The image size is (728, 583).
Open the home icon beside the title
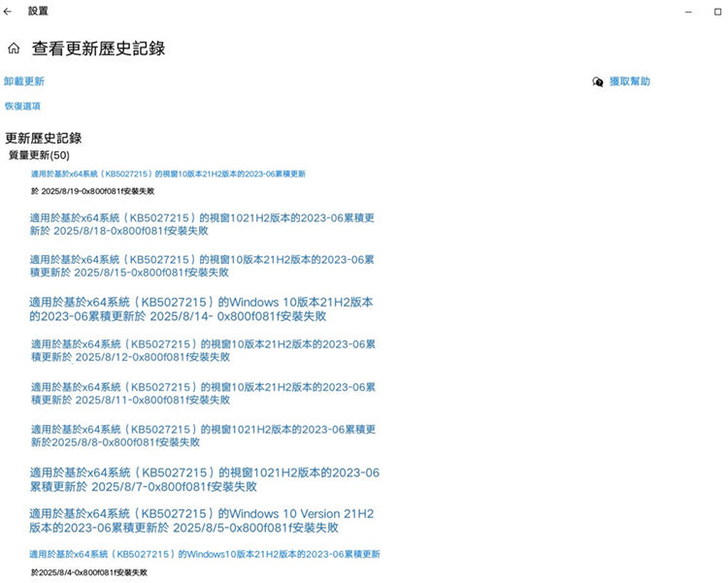pyautogui.click(x=14, y=49)
